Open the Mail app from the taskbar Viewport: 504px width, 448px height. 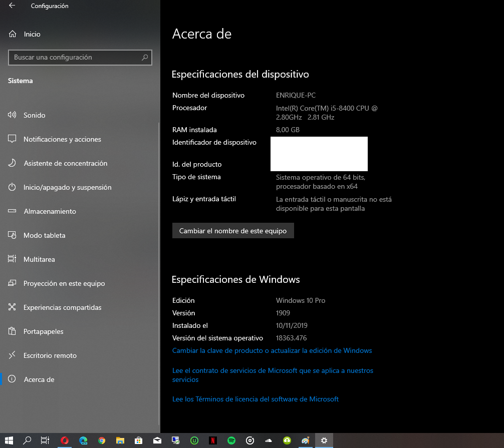pyautogui.click(x=157, y=440)
